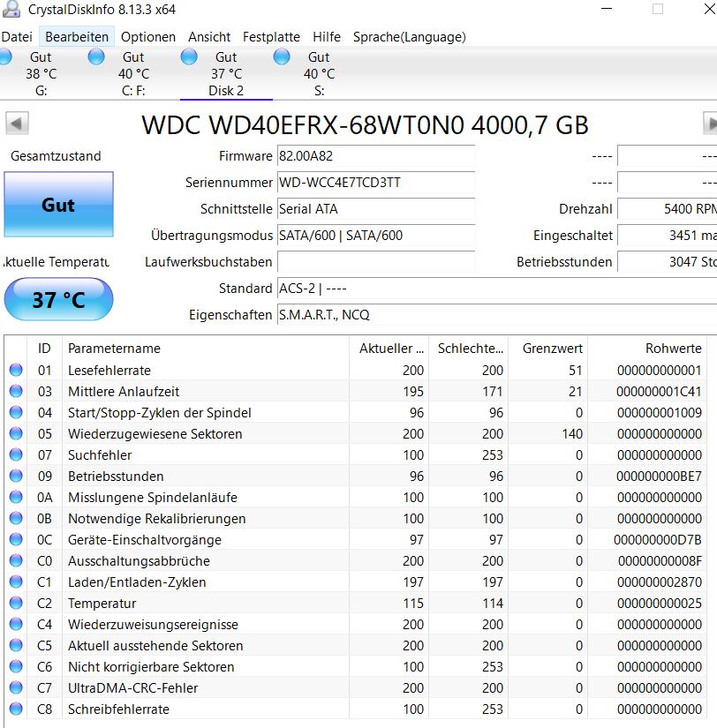Switch to the G: 38 °C disk tab
The image size is (717, 728).
coord(42,73)
